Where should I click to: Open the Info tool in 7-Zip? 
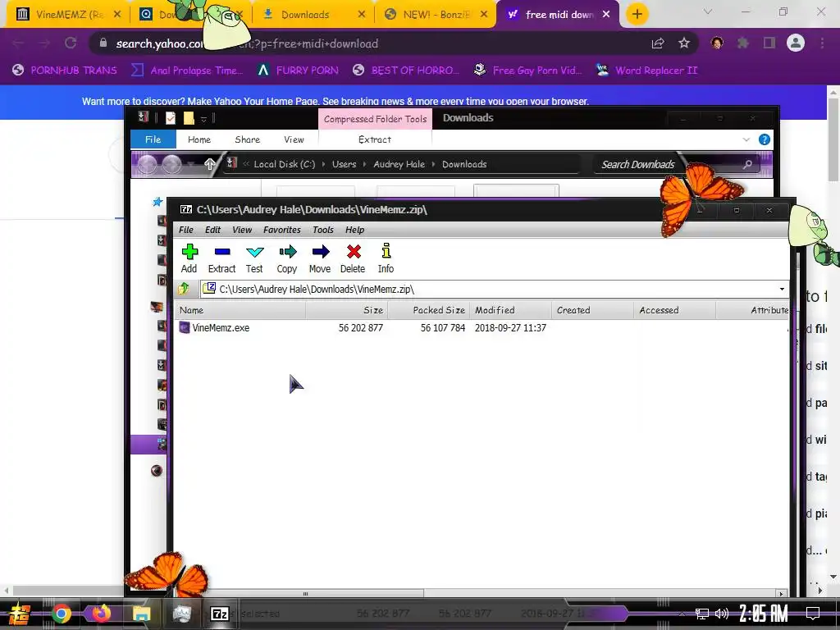click(386, 258)
